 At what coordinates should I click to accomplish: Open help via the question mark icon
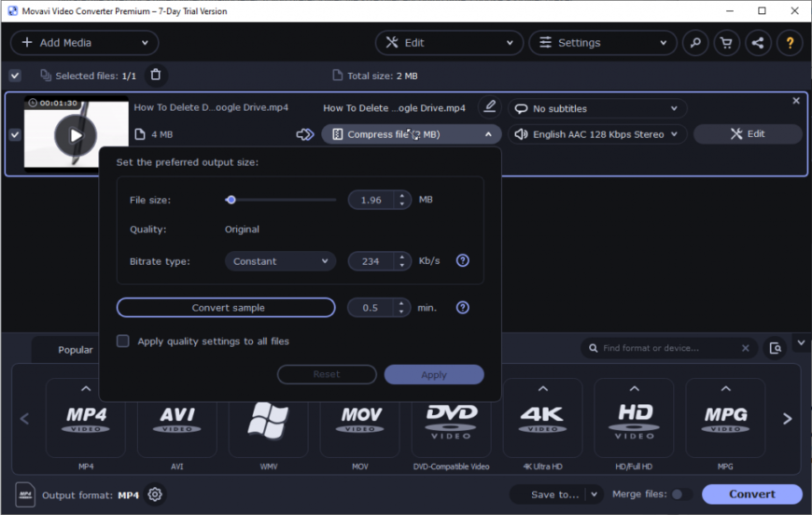(790, 43)
